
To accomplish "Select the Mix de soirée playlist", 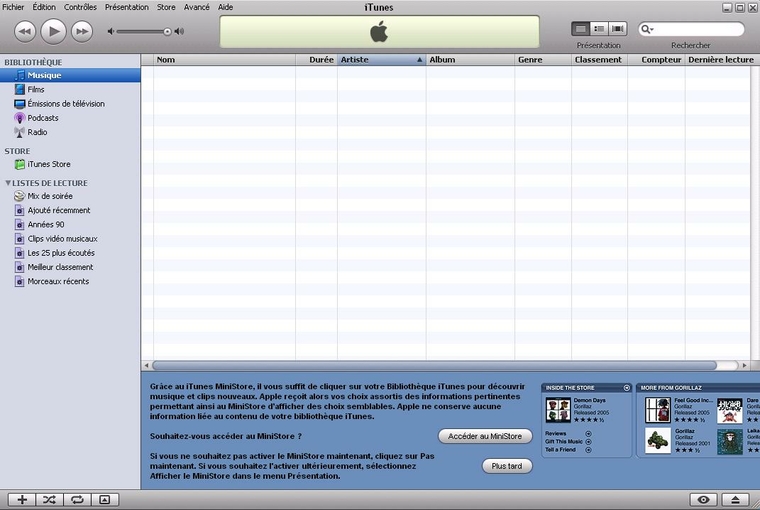I will click(x=70, y=196).
